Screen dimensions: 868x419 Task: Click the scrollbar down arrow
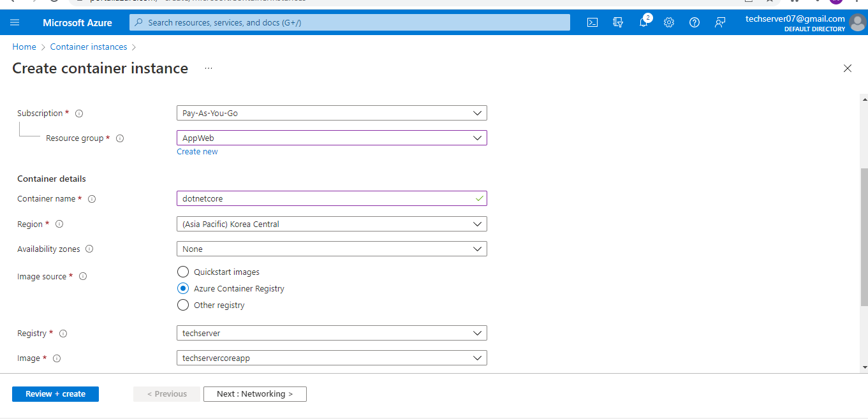point(864,367)
